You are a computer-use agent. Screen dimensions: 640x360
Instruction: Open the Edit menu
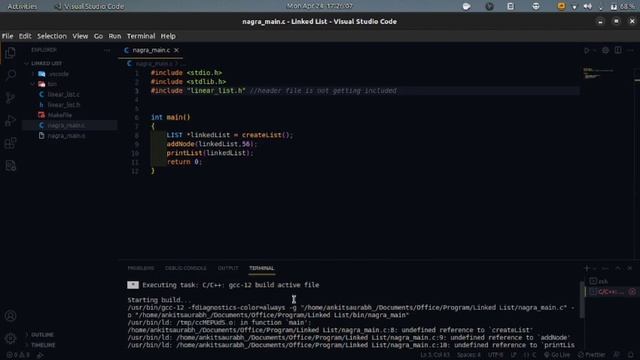25,36
